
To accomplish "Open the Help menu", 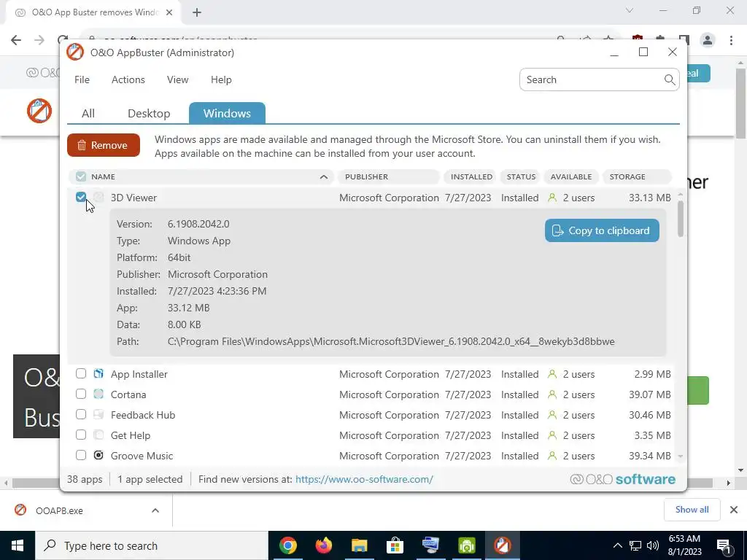I will click(221, 79).
